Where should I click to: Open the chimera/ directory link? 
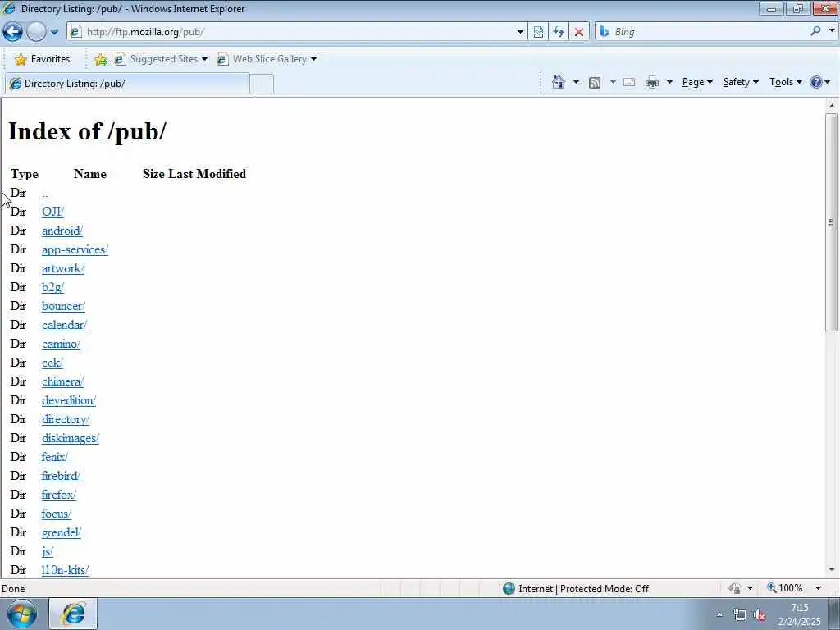point(62,381)
